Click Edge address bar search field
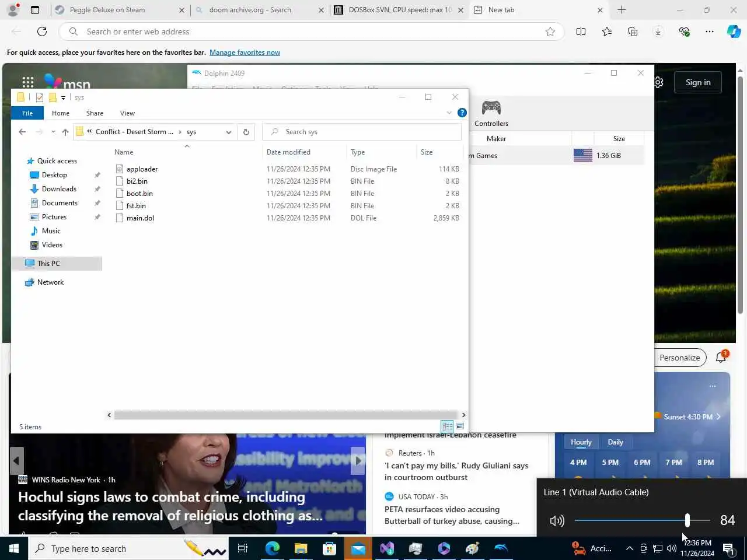Image resolution: width=747 pixels, height=560 pixels. point(312,32)
